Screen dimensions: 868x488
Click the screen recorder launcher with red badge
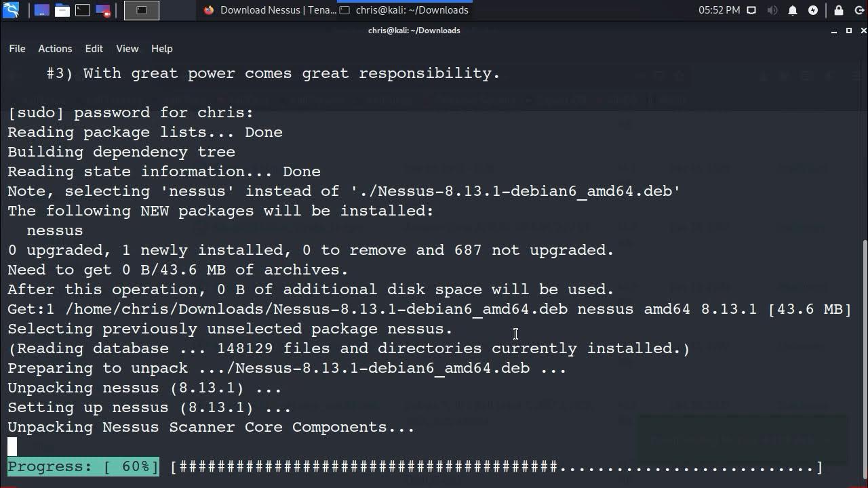pos(103,10)
